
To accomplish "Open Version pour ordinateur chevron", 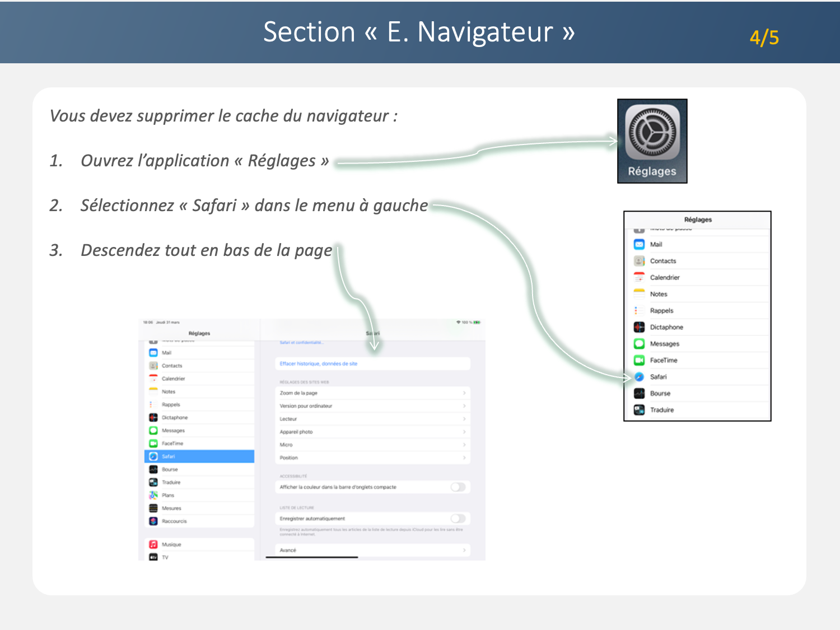I will pos(464,406).
